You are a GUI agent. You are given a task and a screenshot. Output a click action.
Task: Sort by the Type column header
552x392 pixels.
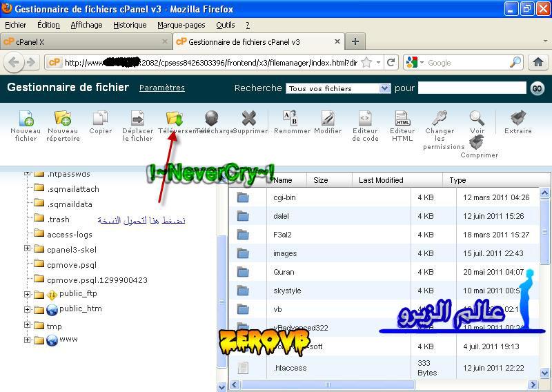[x=457, y=180]
